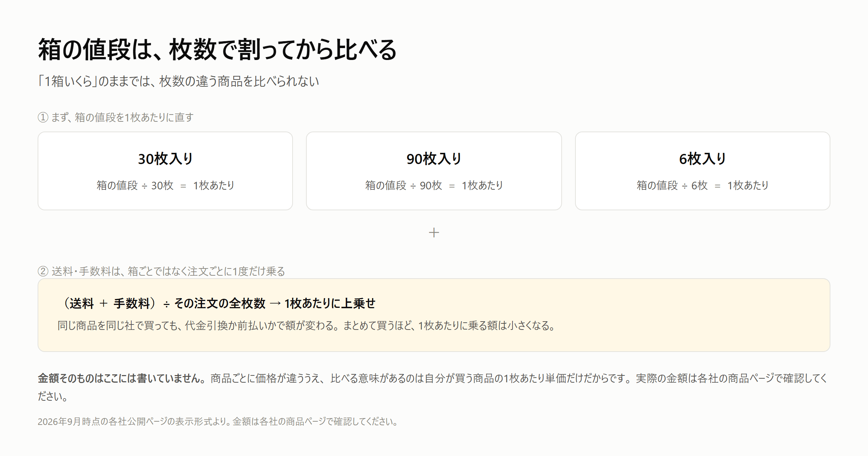Select the 90枚入り card title

(x=434, y=159)
